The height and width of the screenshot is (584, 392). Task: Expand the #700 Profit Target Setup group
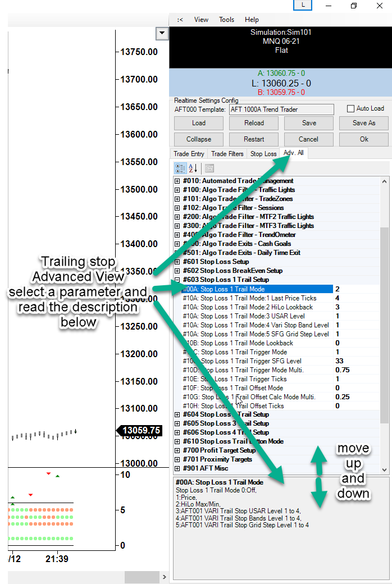(x=177, y=450)
